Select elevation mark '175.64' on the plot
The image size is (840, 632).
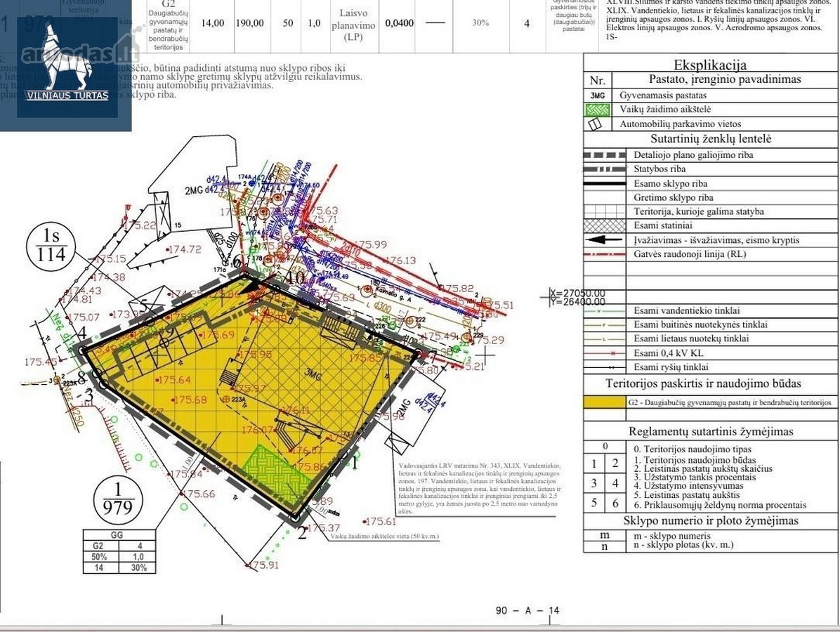click(x=173, y=380)
